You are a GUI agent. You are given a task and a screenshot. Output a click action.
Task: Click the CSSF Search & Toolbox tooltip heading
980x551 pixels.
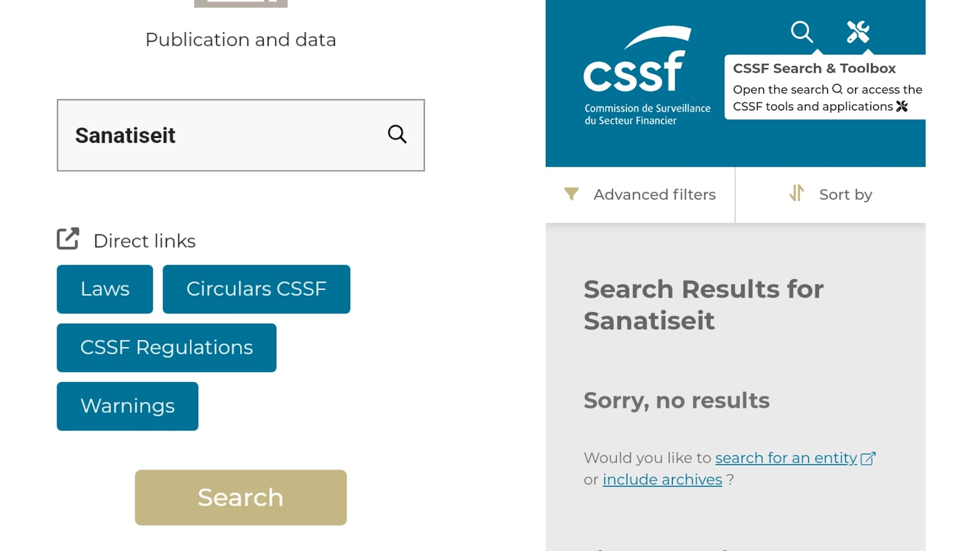814,69
